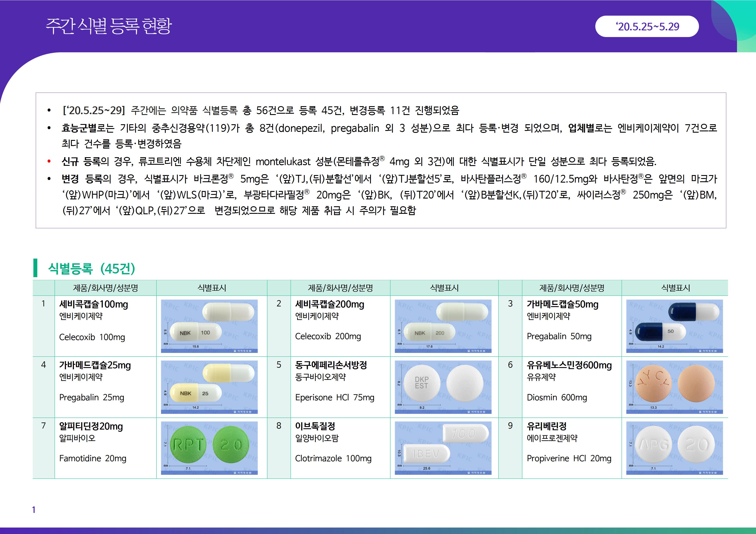Screen dimensions: 756x534
Task: Click the white APG 20 tablet image
Action: click(x=674, y=448)
